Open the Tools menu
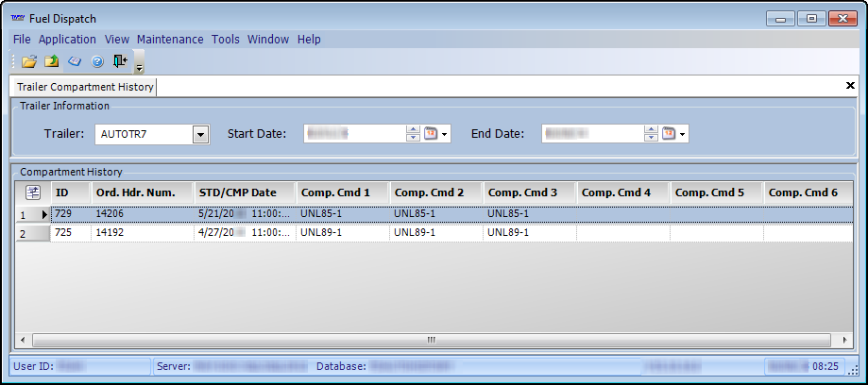 point(226,40)
